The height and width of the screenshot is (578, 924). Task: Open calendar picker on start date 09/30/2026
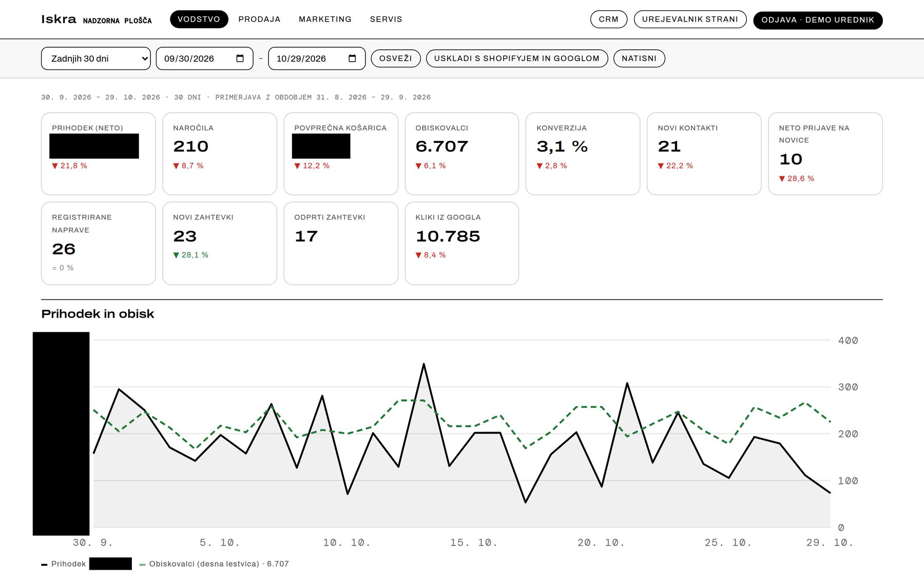pyautogui.click(x=240, y=59)
